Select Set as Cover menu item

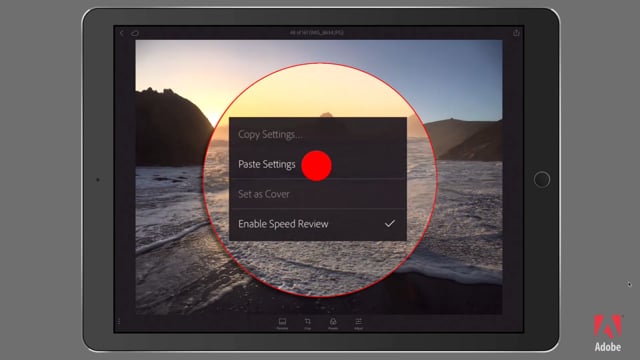pos(318,194)
